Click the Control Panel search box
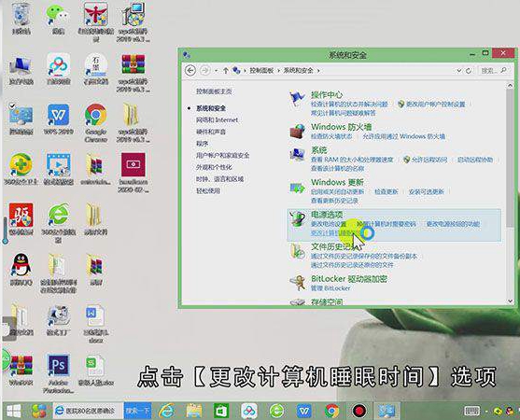The width and height of the screenshot is (520, 420). [494, 71]
